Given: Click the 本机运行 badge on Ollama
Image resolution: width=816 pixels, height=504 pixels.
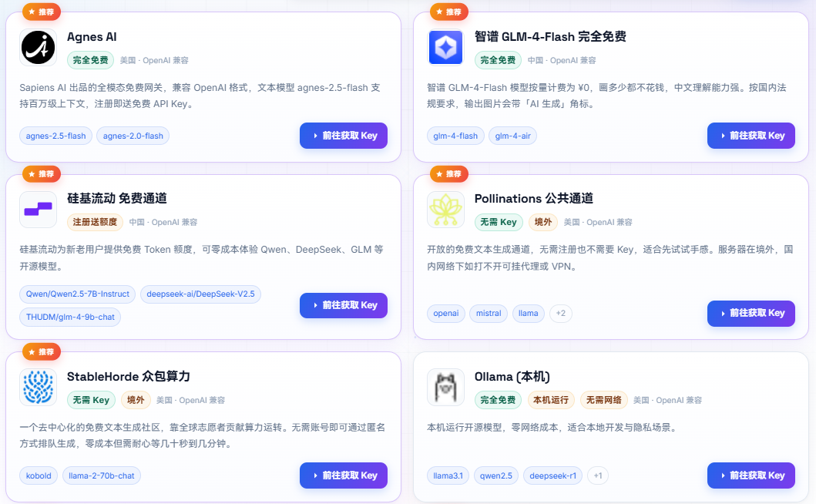Looking at the screenshot, I should point(551,400).
